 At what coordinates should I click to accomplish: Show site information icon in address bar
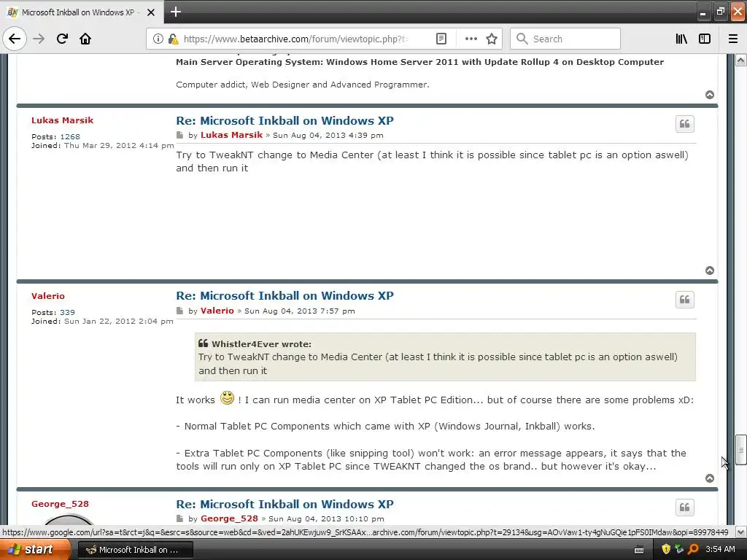pos(158,39)
